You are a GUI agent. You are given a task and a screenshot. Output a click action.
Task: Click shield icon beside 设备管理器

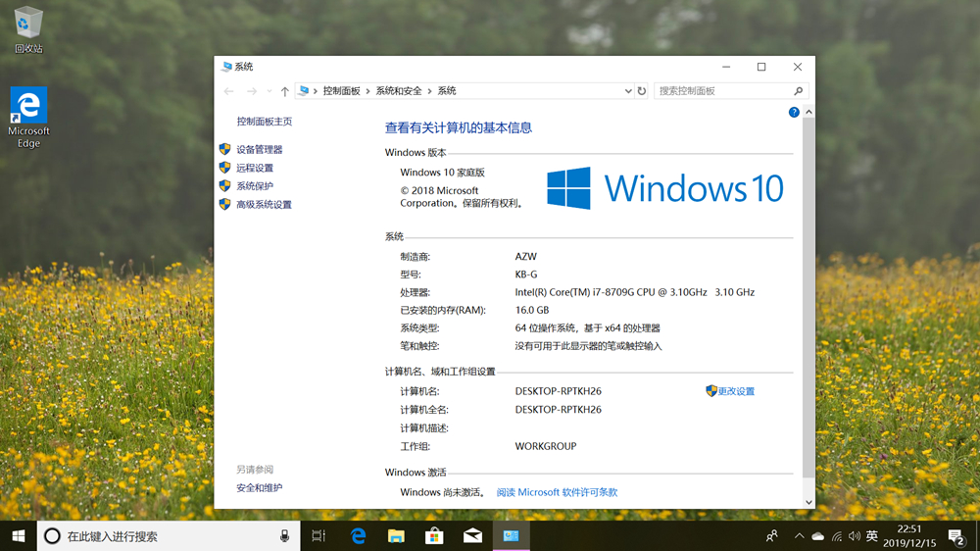225,149
